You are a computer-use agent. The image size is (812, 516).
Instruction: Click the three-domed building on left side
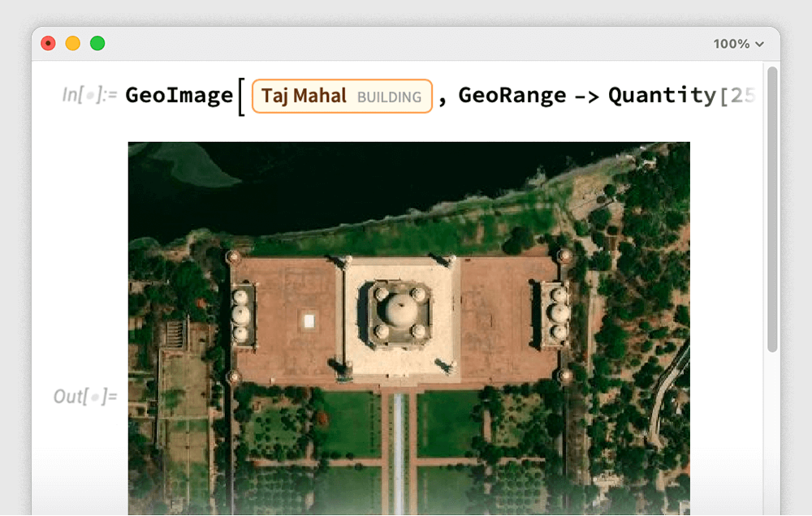(x=242, y=314)
